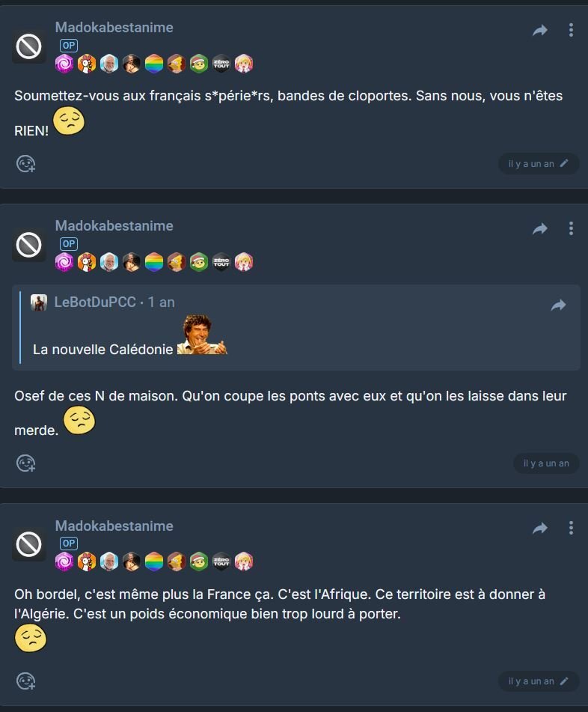The height and width of the screenshot is (712, 588).
Task: Add a reaction to the second post
Action: (26, 463)
